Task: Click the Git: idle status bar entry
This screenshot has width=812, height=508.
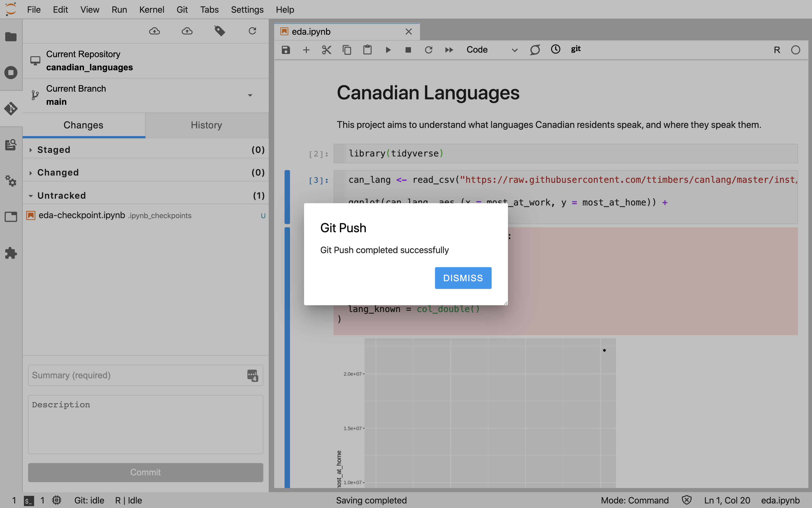Action: 89,500
